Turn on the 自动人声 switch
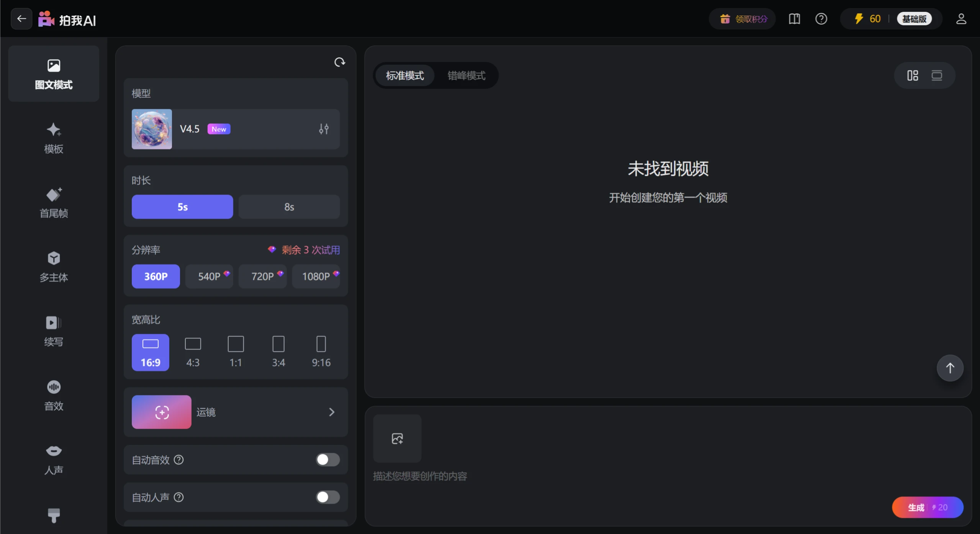The height and width of the screenshot is (534, 980). [x=327, y=497]
